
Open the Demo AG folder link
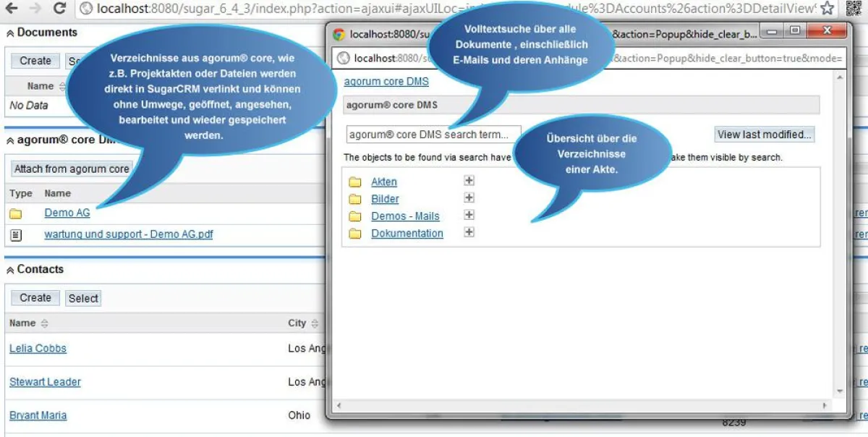[x=67, y=213]
